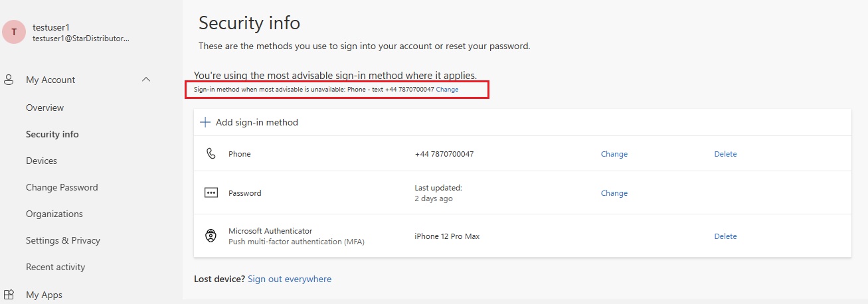Delete the Microsoft Authenticator method

point(725,236)
